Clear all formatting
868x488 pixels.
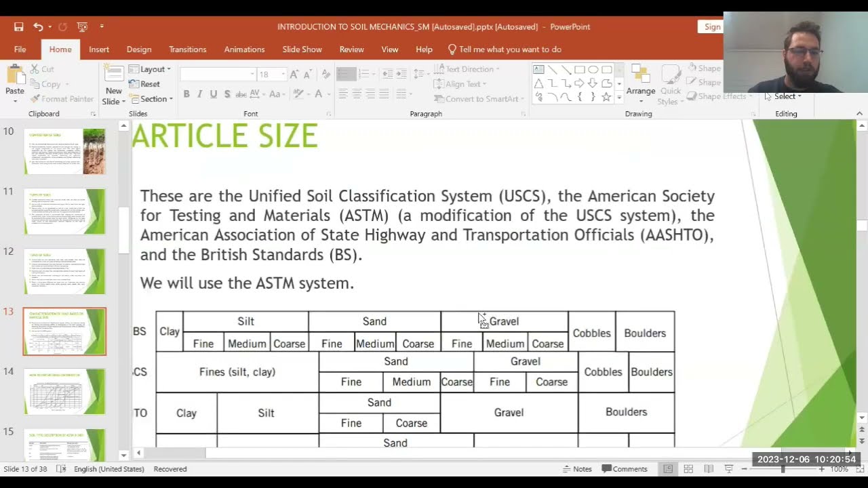pos(326,75)
